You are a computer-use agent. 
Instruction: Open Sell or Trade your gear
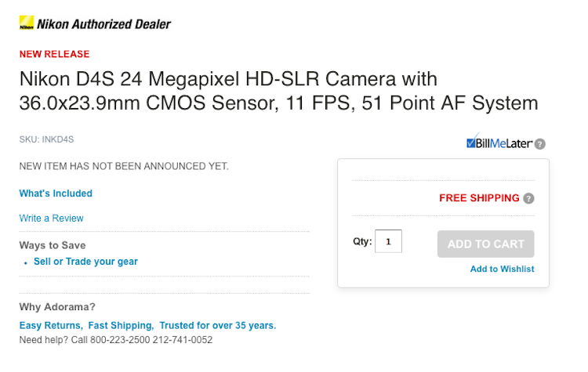pos(85,262)
